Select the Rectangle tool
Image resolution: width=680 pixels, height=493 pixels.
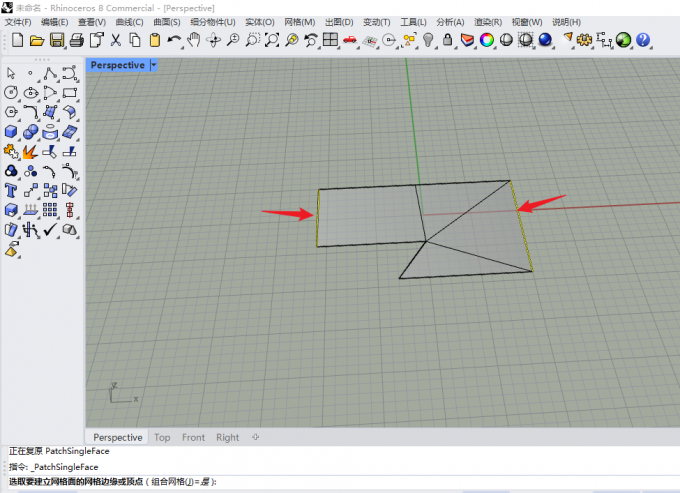[x=70, y=93]
